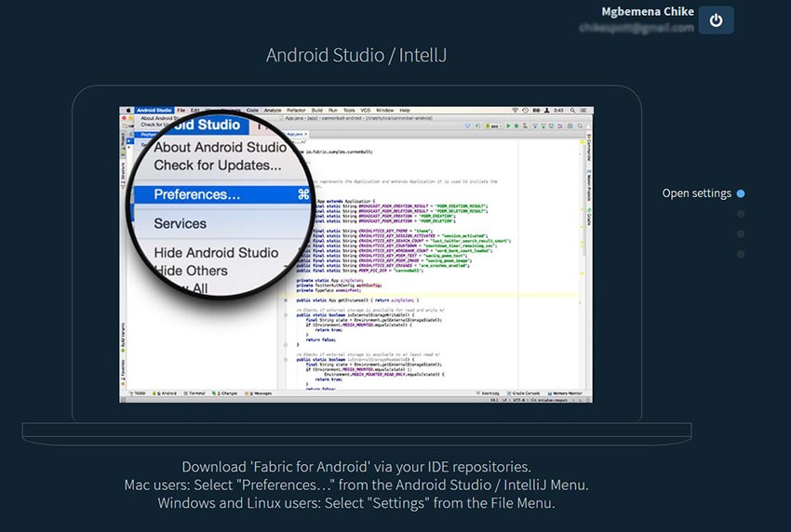Choose About Android Studio in magnified menu

click(x=220, y=147)
